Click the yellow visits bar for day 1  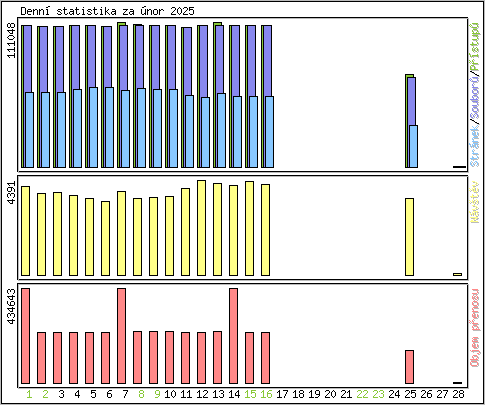26,231
